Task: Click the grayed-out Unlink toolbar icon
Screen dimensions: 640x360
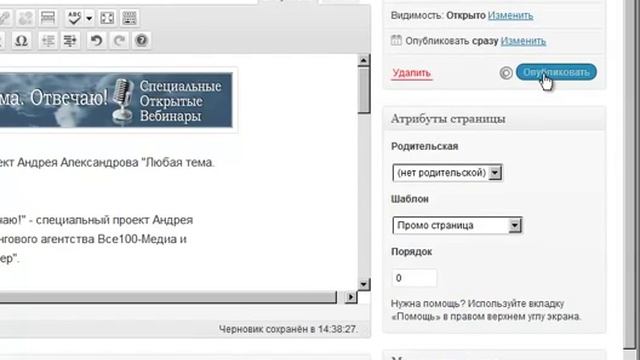Action: 26,18
